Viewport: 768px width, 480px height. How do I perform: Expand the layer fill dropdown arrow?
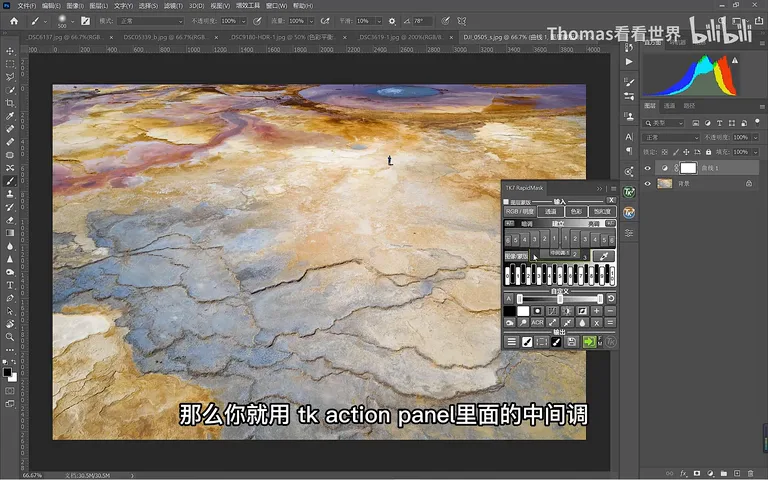(x=755, y=152)
